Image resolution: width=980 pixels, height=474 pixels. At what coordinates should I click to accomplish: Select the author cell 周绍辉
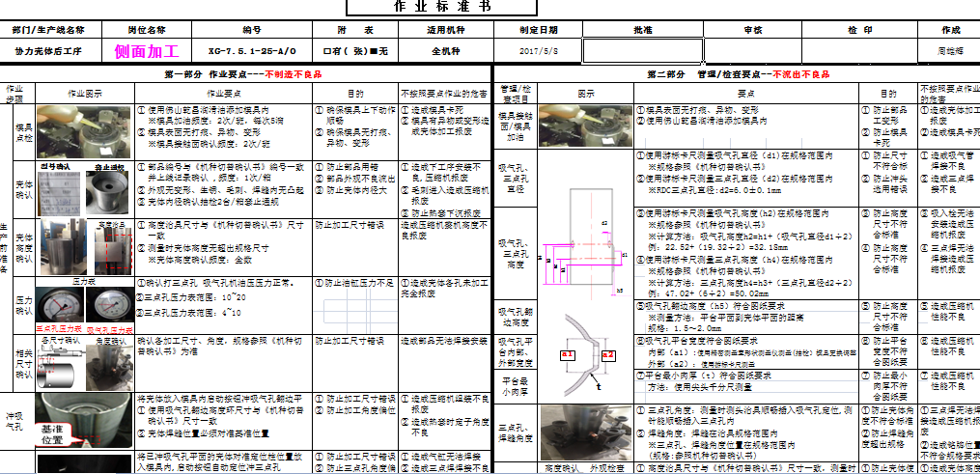[x=950, y=51]
